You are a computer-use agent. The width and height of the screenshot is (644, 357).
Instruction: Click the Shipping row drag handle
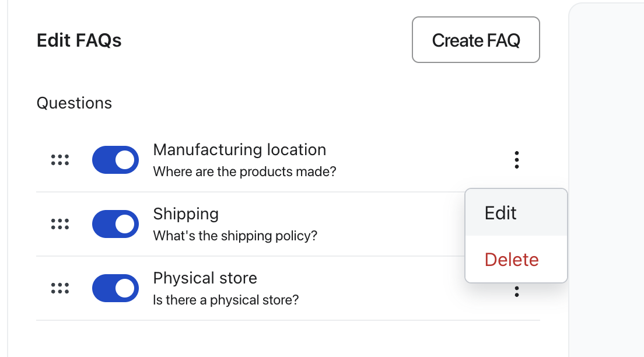pyautogui.click(x=60, y=224)
